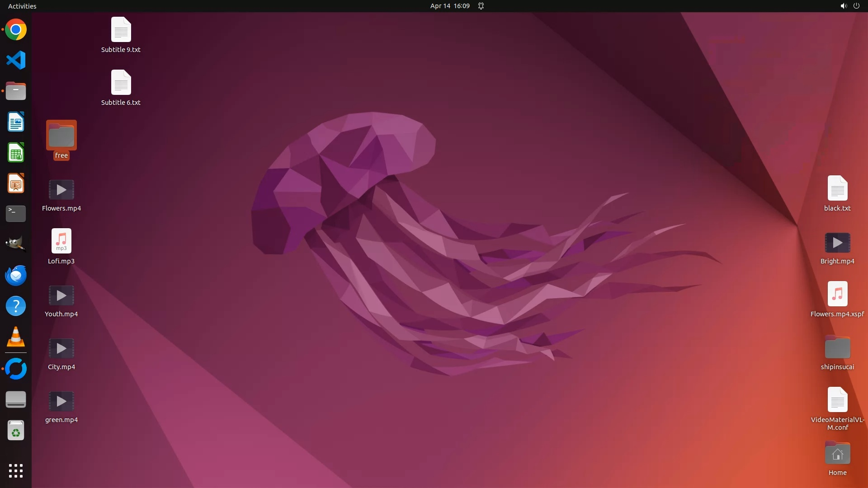Screen dimensions: 868x488
Task: Click Activities in the top bar
Action: (22, 6)
